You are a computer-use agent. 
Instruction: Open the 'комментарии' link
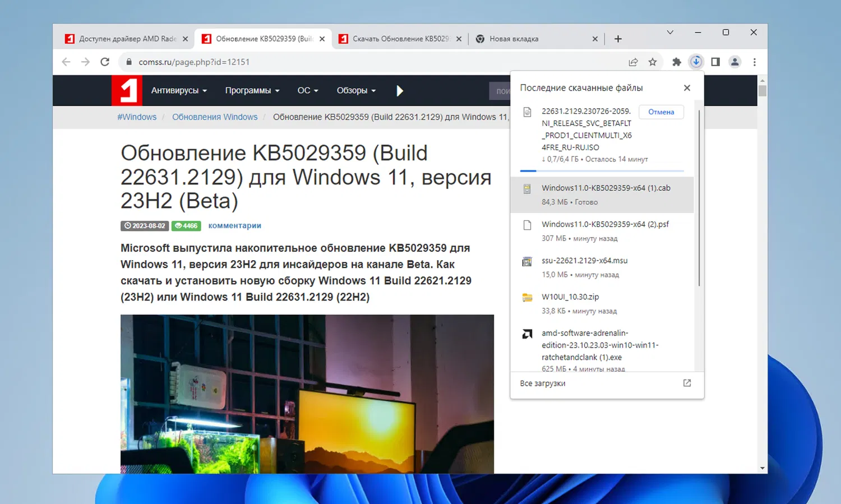(x=234, y=225)
